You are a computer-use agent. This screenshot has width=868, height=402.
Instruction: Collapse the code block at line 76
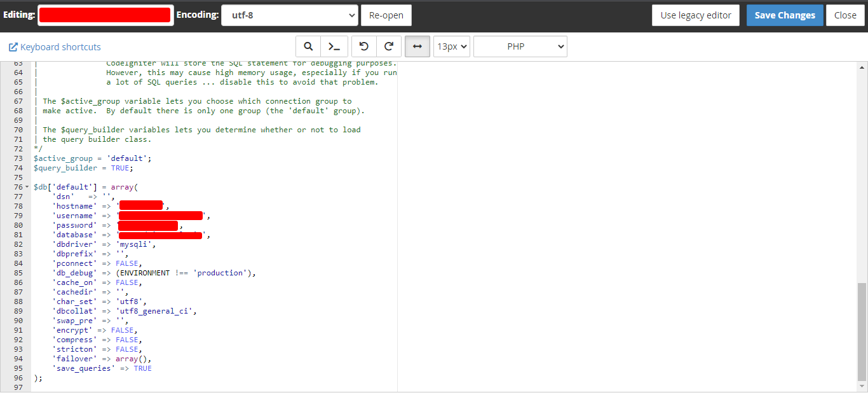click(27, 187)
